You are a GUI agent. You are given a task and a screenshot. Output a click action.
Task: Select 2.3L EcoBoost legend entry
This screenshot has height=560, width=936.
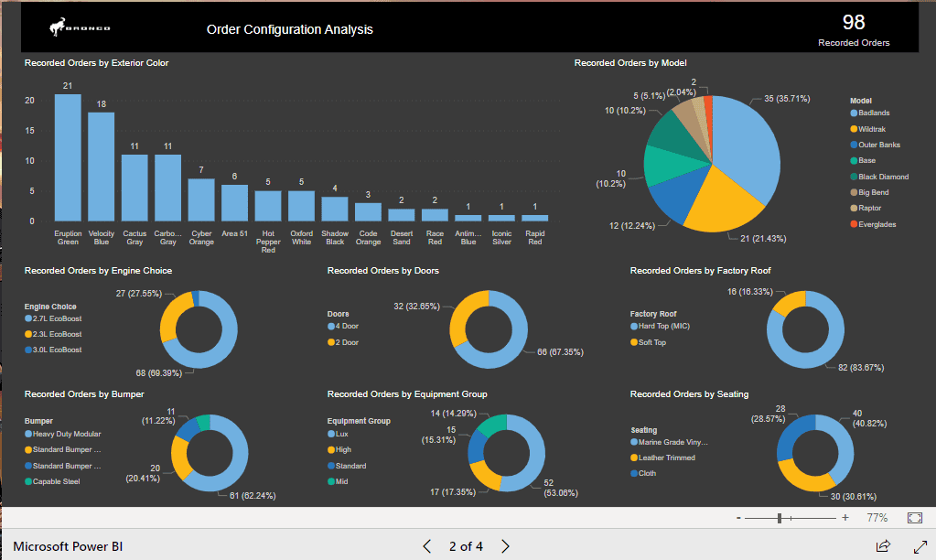point(53,334)
